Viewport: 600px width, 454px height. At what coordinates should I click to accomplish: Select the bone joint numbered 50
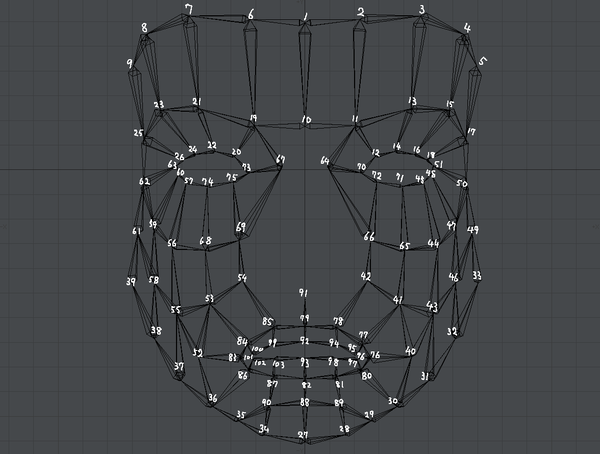[462, 184]
